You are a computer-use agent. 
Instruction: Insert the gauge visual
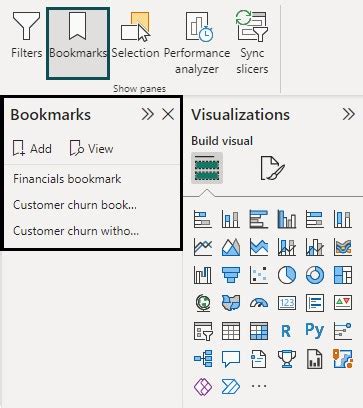coord(259,303)
